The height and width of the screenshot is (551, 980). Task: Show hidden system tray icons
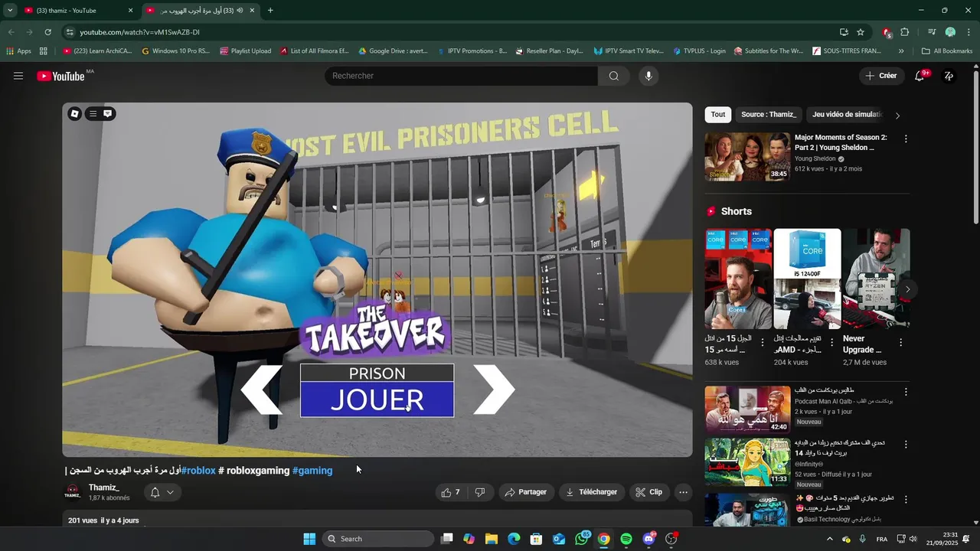coord(829,539)
